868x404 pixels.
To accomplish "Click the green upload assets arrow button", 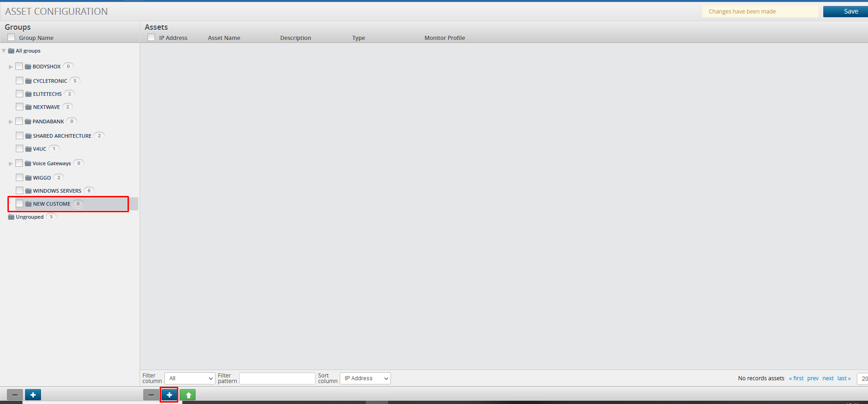I will point(188,395).
